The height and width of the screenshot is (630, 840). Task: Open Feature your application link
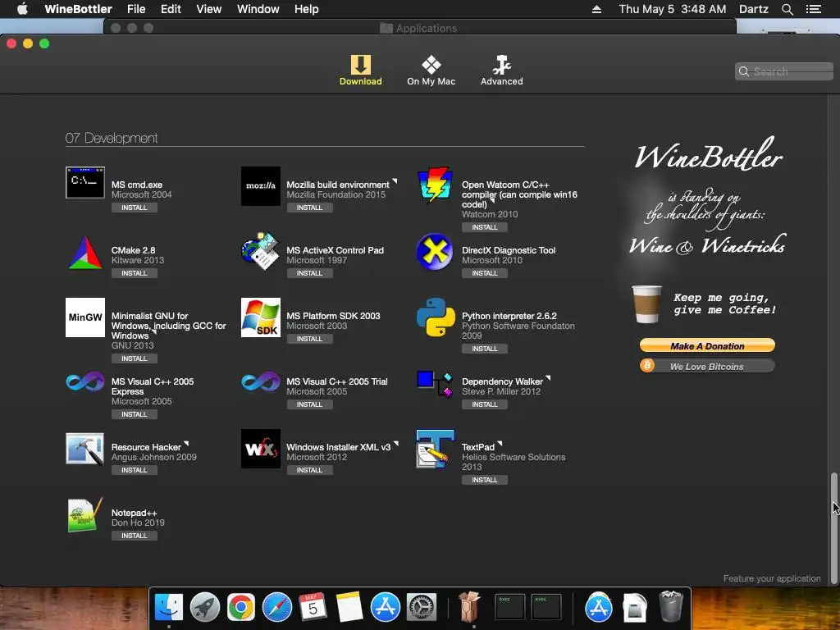click(771, 578)
